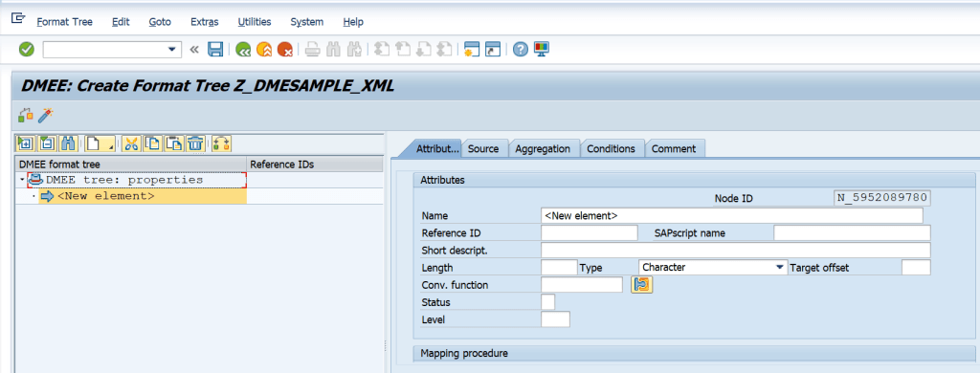The height and width of the screenshot is (373, 980).
Task: Click the command input field
Action: [x=104, y=50]
